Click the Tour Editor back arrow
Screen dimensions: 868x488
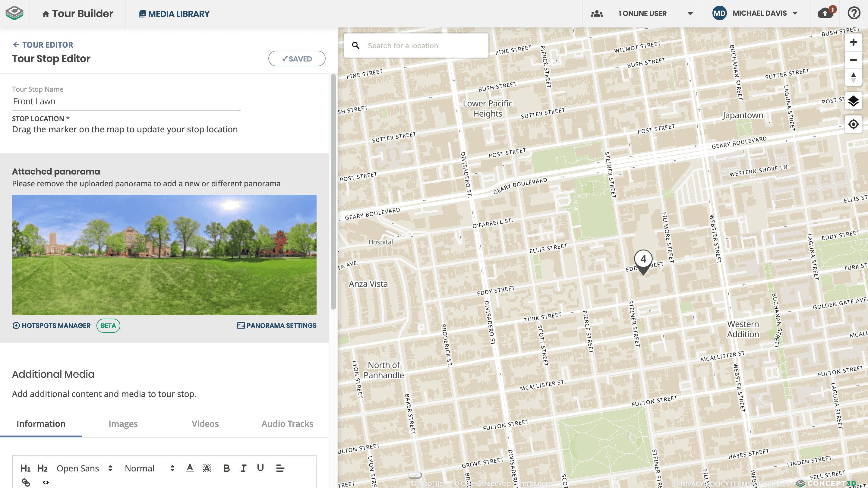[16, 44]
